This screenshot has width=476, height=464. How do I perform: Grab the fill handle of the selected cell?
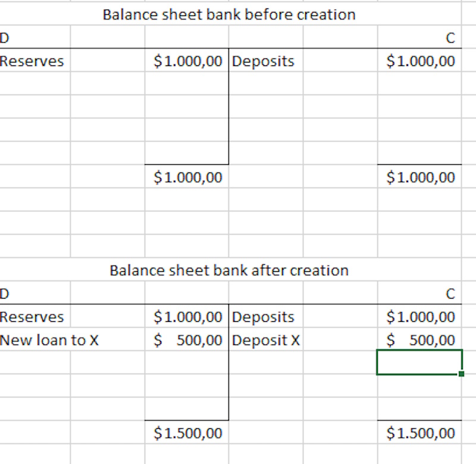click(x=462, y=374)
